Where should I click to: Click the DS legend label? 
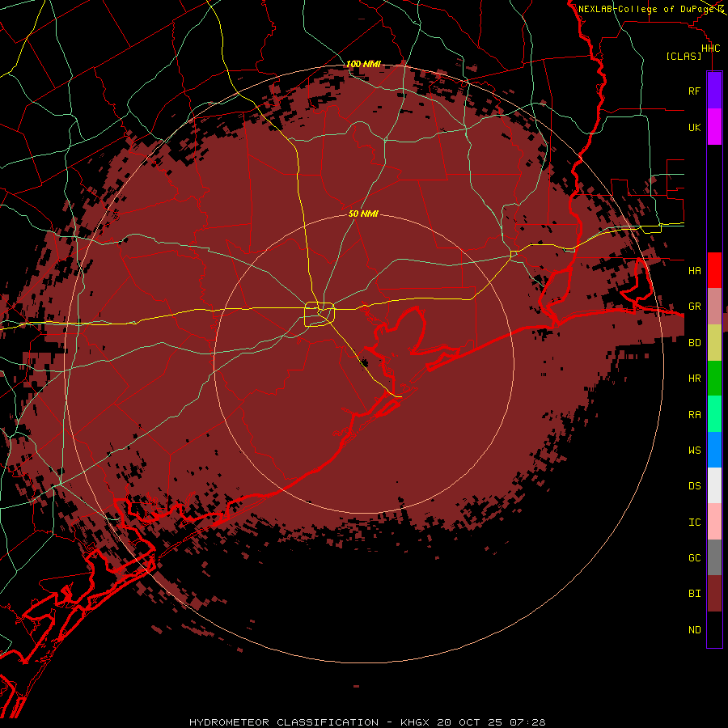click(694, 486)
